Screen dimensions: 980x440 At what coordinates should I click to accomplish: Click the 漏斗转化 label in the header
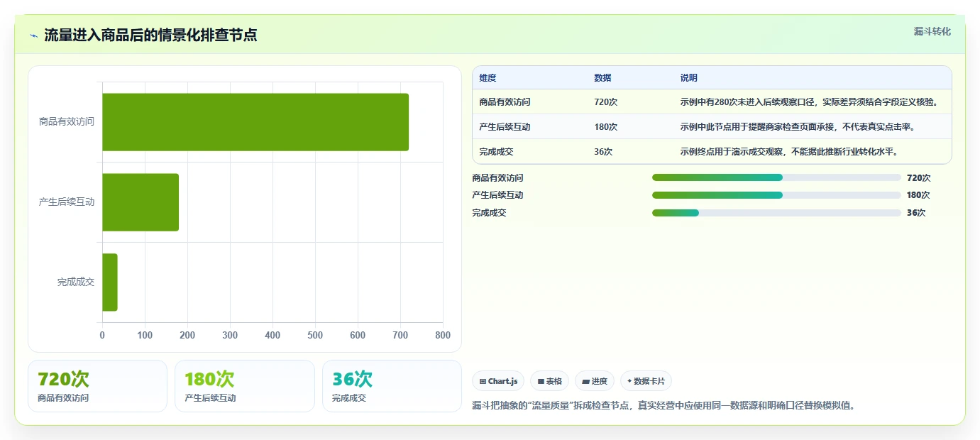[x=932, y=31]
